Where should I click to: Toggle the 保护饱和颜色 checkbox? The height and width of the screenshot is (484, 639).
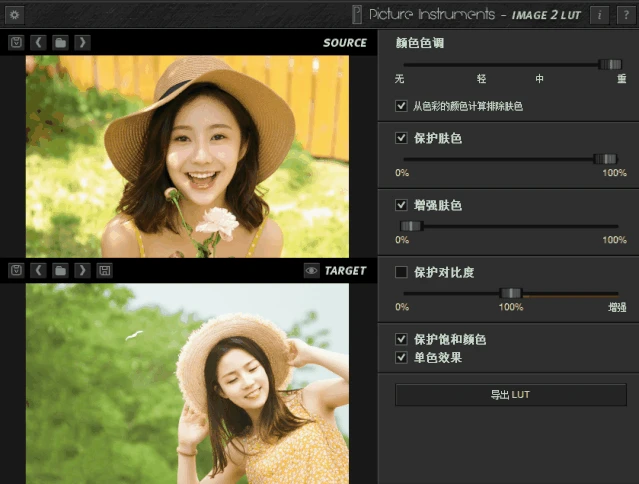pos(401,339)
